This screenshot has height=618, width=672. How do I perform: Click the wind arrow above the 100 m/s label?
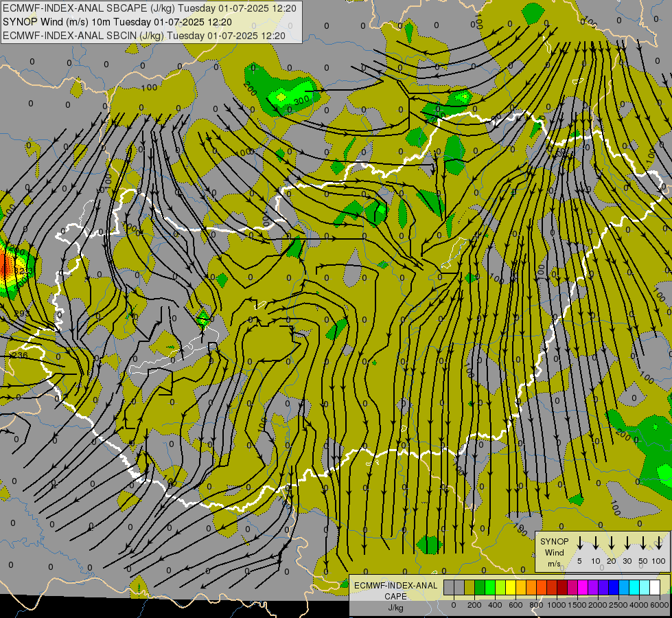659,542
